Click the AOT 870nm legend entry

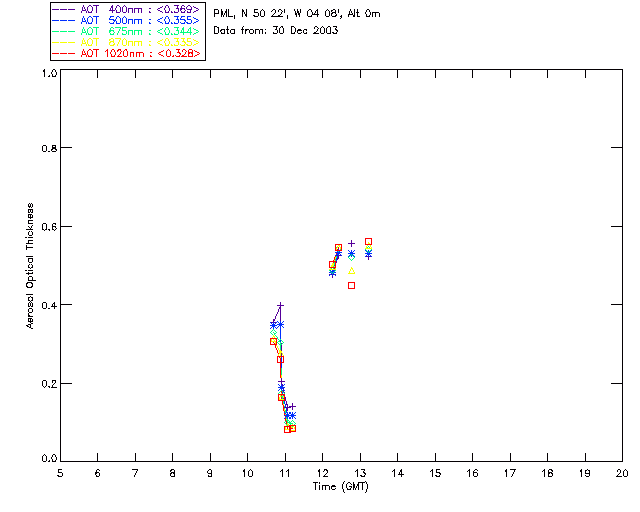(x=127, y=42)
